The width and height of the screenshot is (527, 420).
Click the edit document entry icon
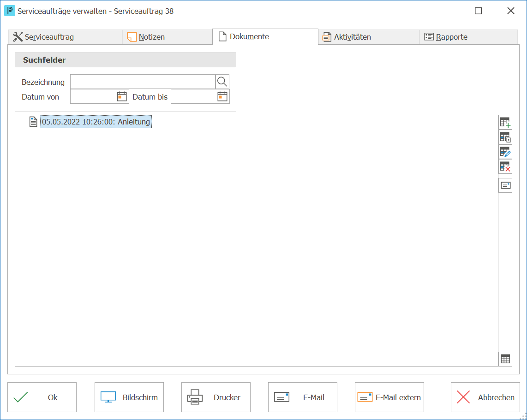point(505,152)
